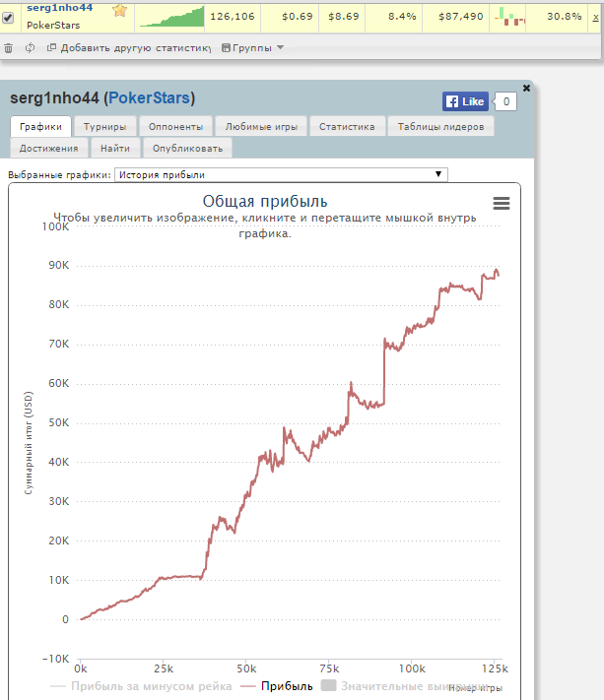Click the Общая прибыль chart title
Screen dimensions: 604x700
tap(265, 202)
